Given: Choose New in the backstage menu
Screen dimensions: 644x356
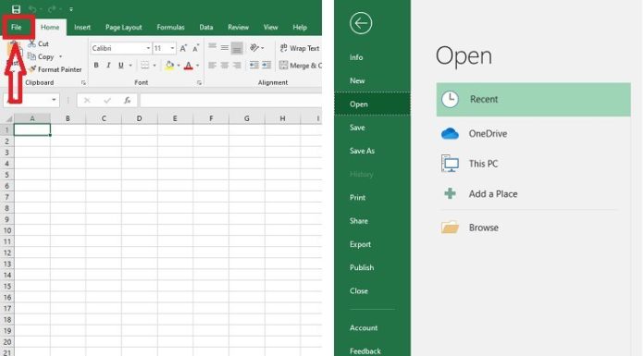Looking at the screenshot, I should point(357,80).
